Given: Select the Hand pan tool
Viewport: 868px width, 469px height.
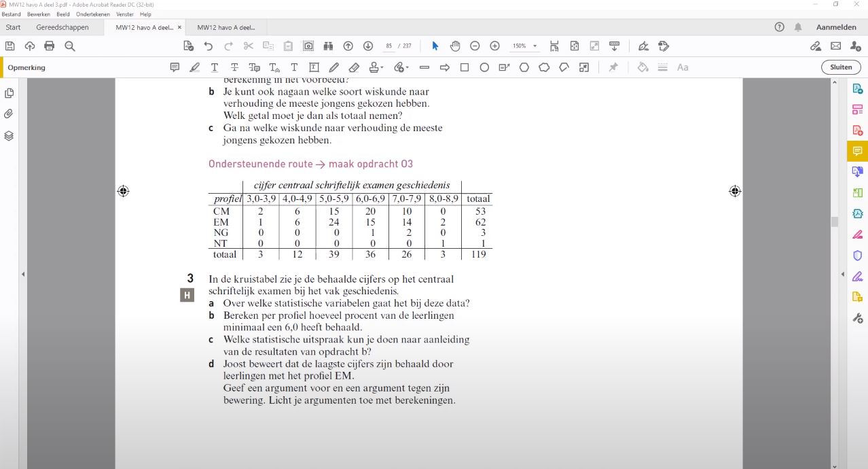Looking at the screenshot, I should pos(455,46).
